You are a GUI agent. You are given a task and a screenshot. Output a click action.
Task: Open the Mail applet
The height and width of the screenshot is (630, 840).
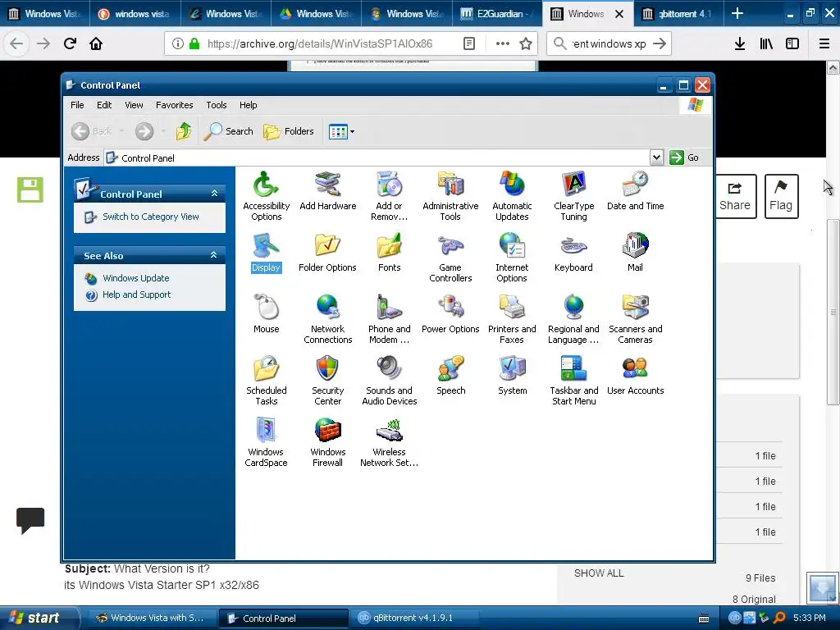(635, 253)
